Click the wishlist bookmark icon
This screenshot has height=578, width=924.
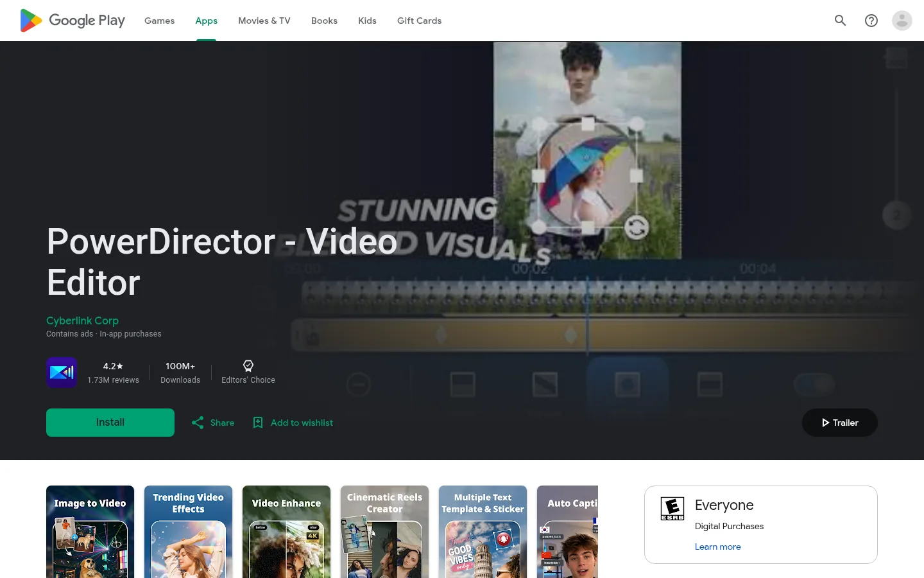[x=258, y=423]
